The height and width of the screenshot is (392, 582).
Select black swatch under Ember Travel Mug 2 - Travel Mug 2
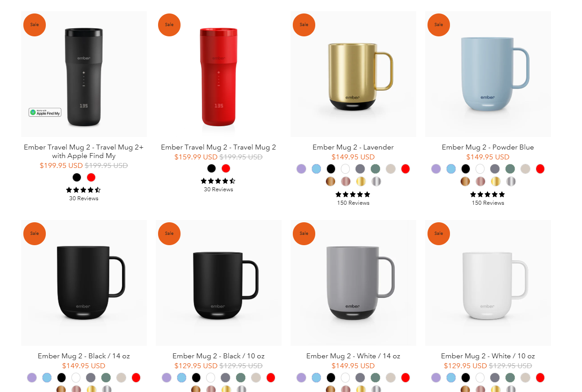pyautogui.click(x=212, y=168)
